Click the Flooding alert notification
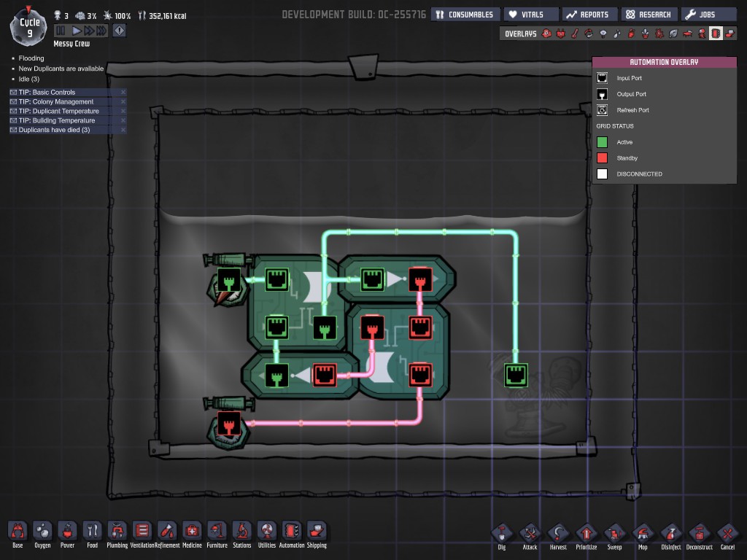The height and width of the screenshot is (560, 747). 31,58
